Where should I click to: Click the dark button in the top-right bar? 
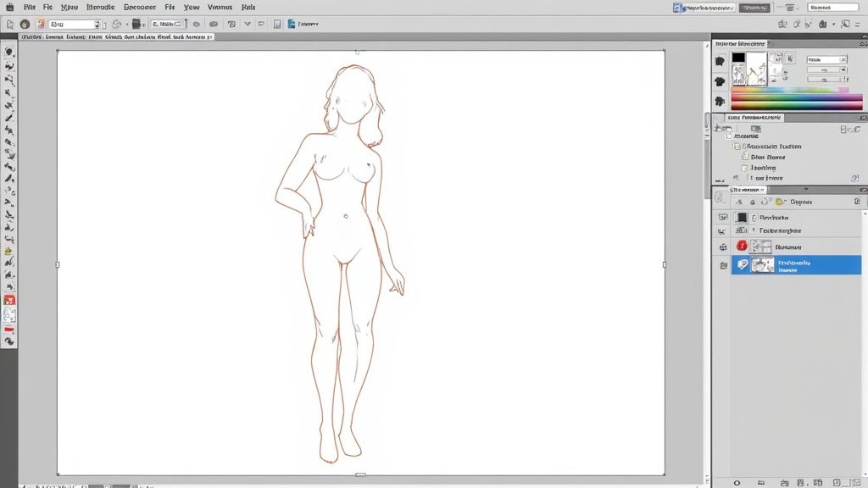(754, 8)
